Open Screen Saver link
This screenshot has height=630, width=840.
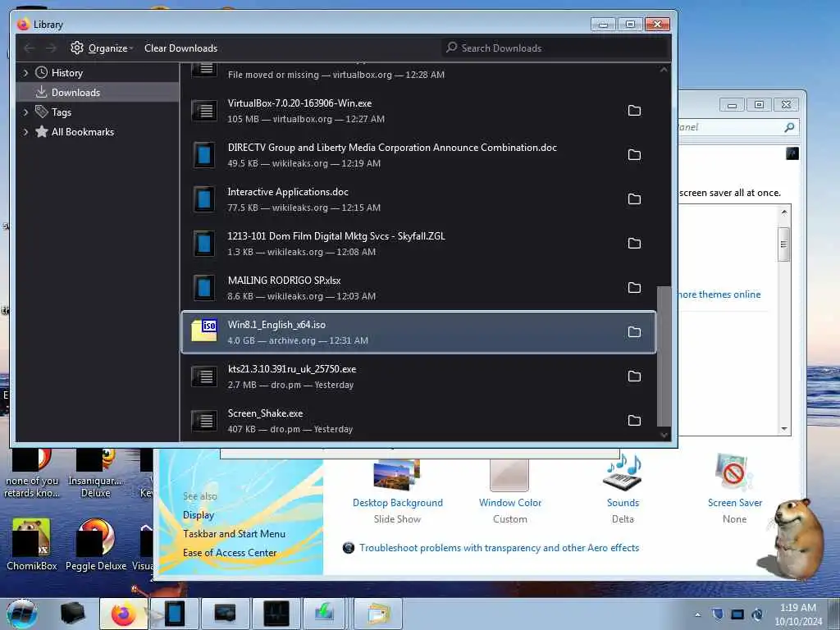pos(734,503)
